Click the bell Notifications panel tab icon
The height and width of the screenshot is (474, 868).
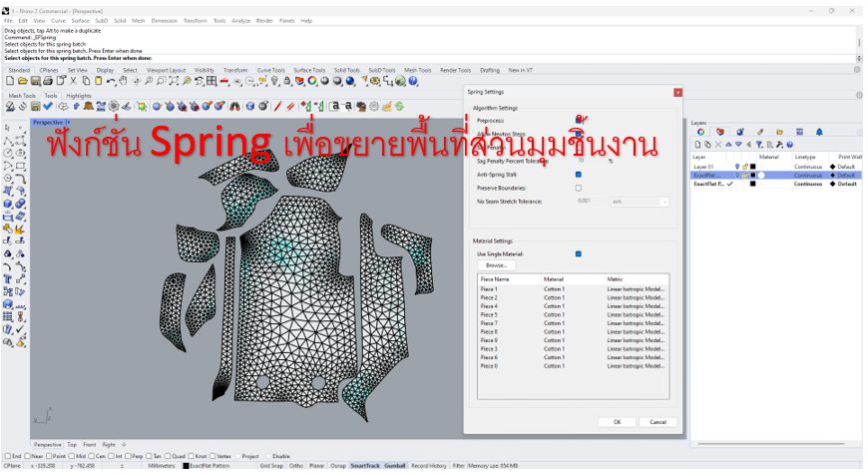pyautogui.click(x=819, y=132)
